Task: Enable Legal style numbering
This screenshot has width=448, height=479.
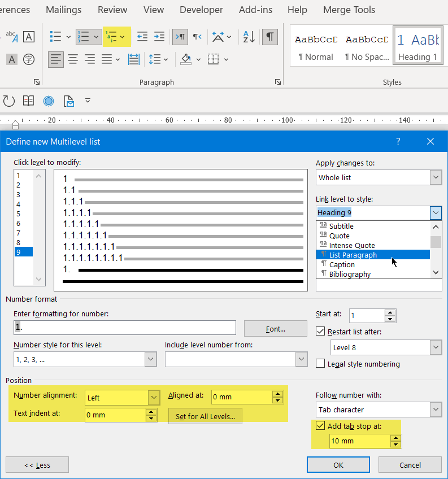Action: pyautogui.click(x=320, y=364)
